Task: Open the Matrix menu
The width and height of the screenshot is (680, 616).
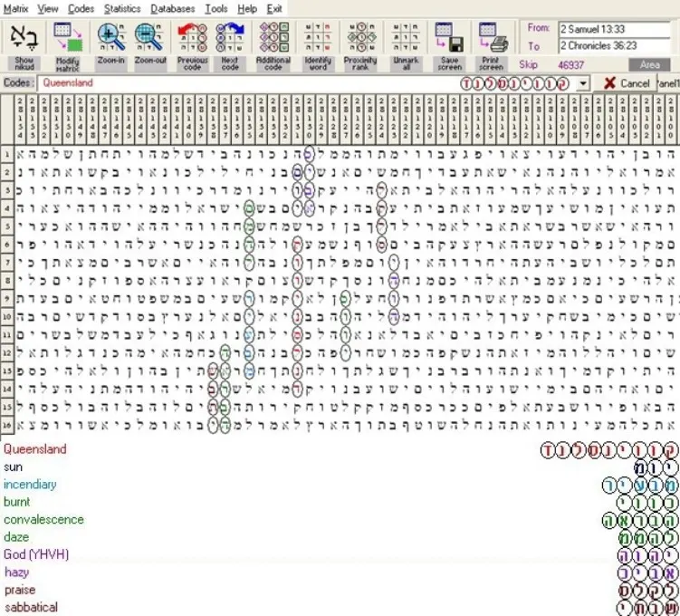Action: point(15,9)
